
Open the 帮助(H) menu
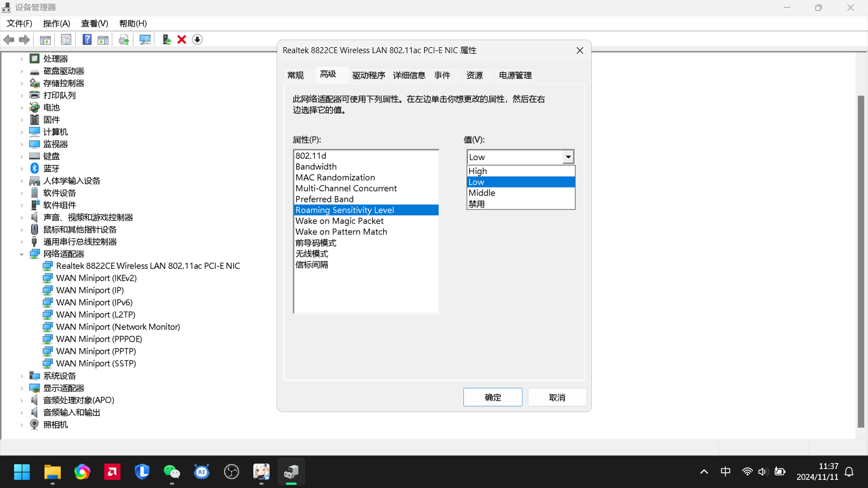tap(133, 23)
